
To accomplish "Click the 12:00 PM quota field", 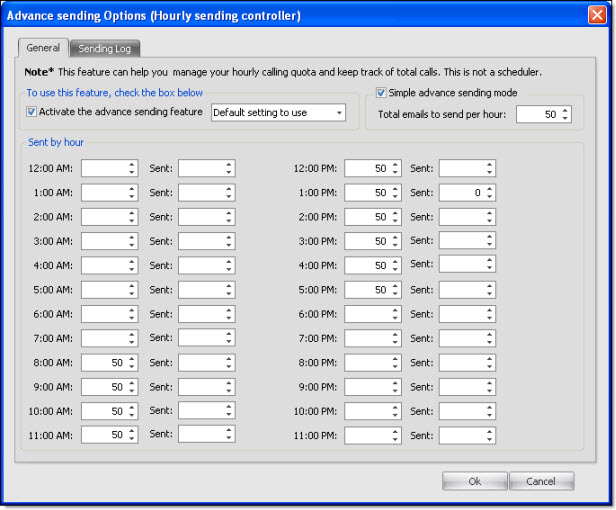I will [x=373, y=168].
